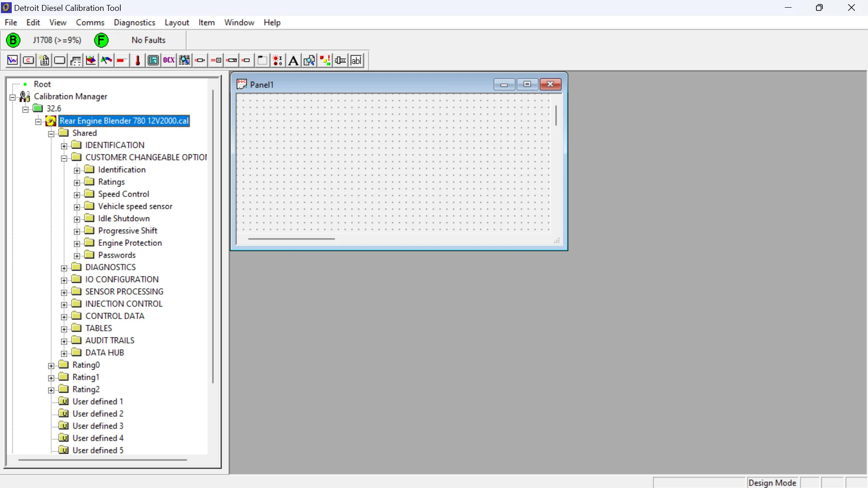Open the Comms menu
This screenshot has height=488, width=868.
coord(90,23)
